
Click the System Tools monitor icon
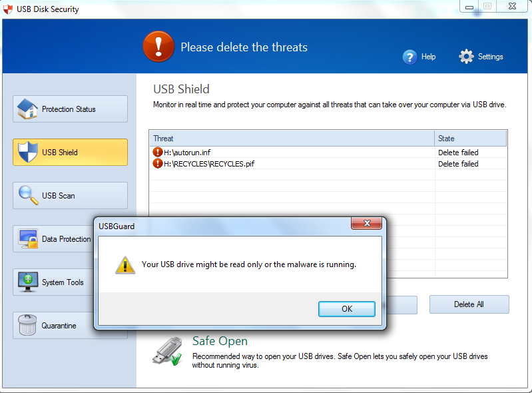pyautogui.click(x=28, y=282)
